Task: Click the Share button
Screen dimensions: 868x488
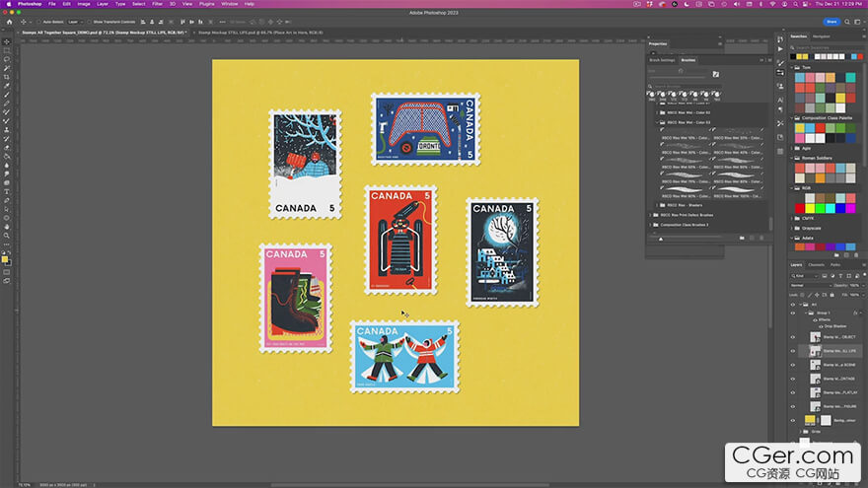Action: click(832, 22)
